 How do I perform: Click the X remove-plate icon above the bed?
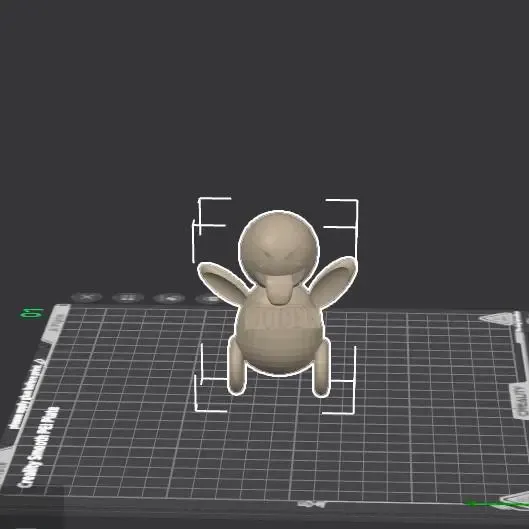(86, 297)
